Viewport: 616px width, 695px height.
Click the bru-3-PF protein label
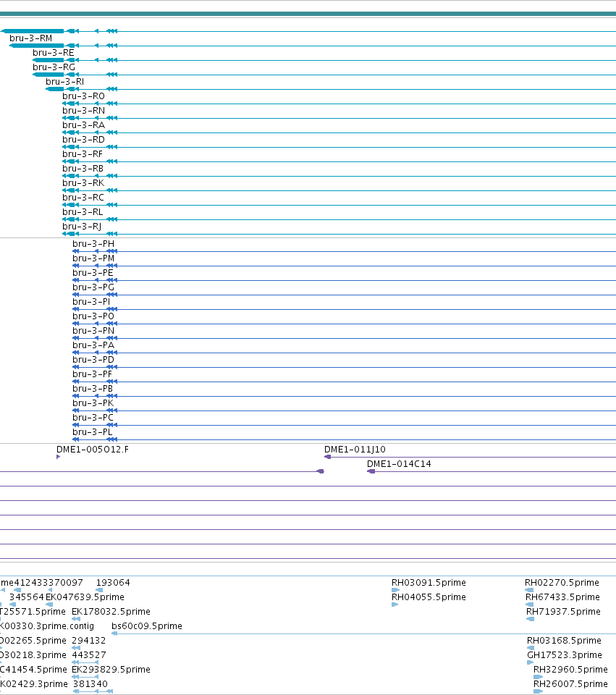(92, 374)
